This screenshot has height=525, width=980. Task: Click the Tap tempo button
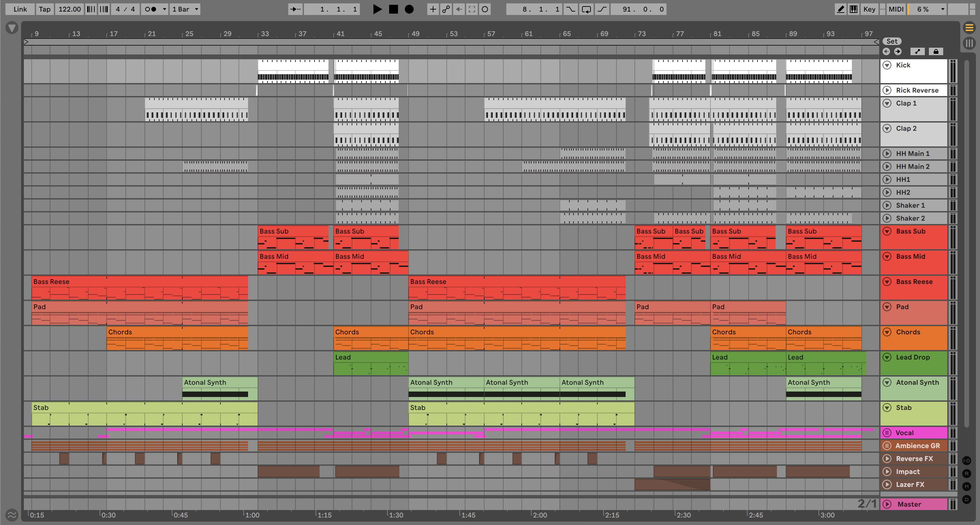[45, 9]
